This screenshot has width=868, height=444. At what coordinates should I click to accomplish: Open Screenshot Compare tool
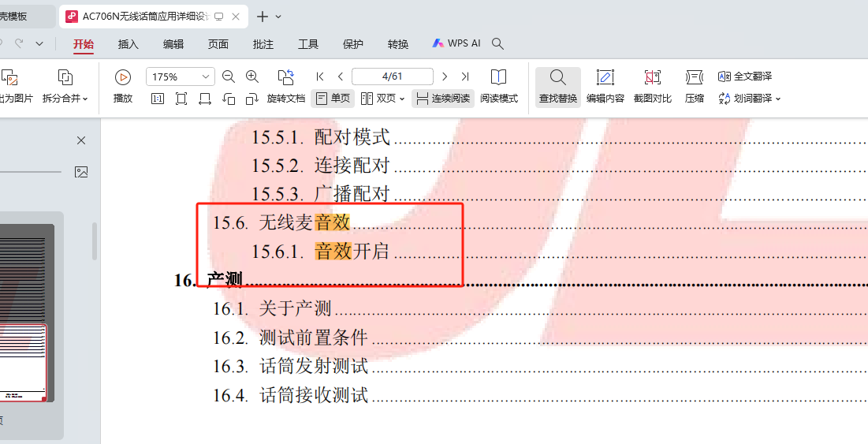click(653, 87)
